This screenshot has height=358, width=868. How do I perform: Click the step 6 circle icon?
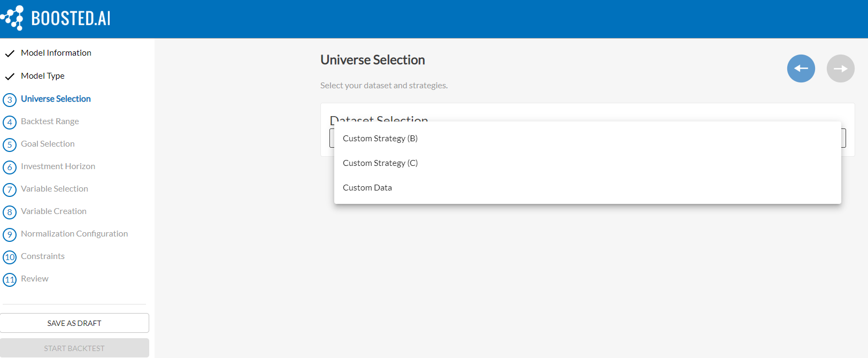pyautogui.click(x=10, y=167)
